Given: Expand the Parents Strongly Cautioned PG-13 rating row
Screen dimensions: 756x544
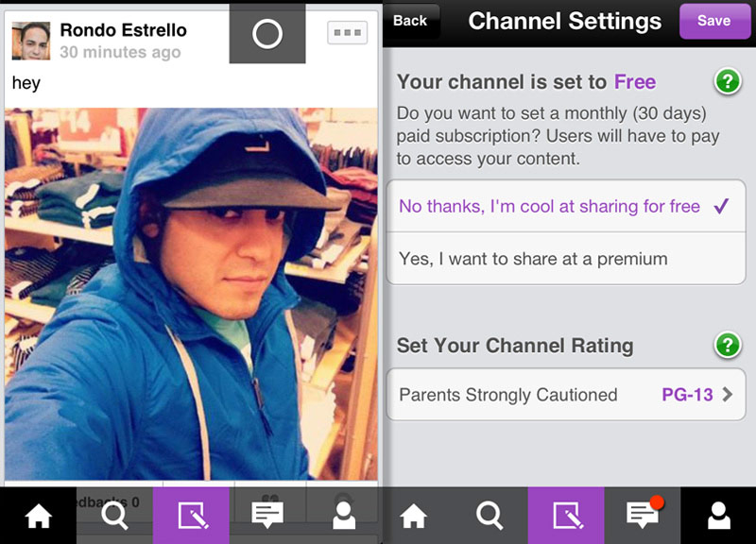Looking at the screenshot, I should [566, 395].
